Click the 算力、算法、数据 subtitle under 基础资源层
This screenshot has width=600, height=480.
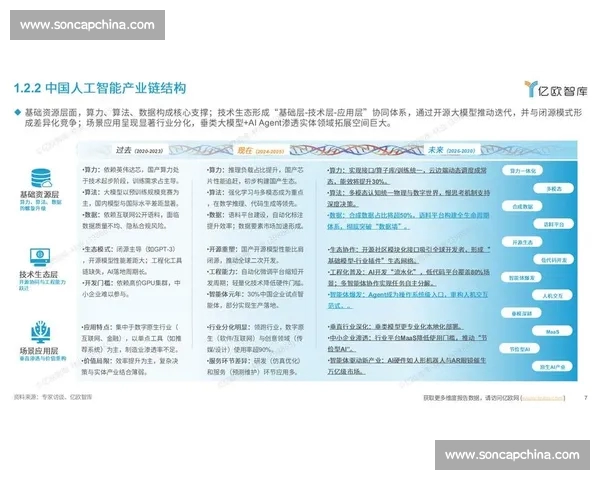(41, 205)
